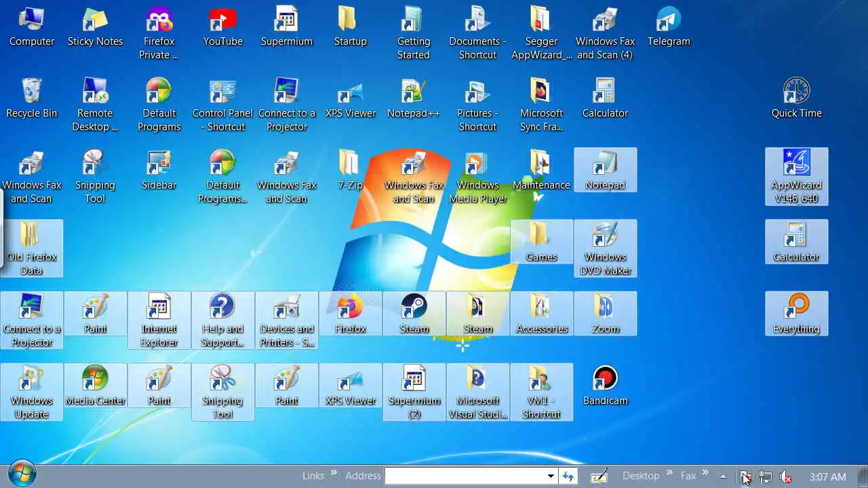Select Devices and Printers shortcut
868x488 pixels.
pyautogui.click(x=287, y=321)
